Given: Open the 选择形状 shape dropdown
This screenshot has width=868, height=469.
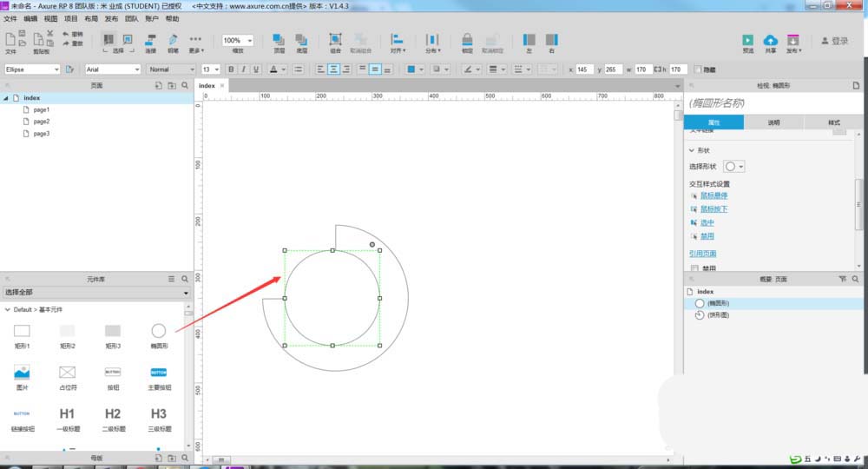Looking at the screenshot, I should pyautogui.click(x=734, y=166).
